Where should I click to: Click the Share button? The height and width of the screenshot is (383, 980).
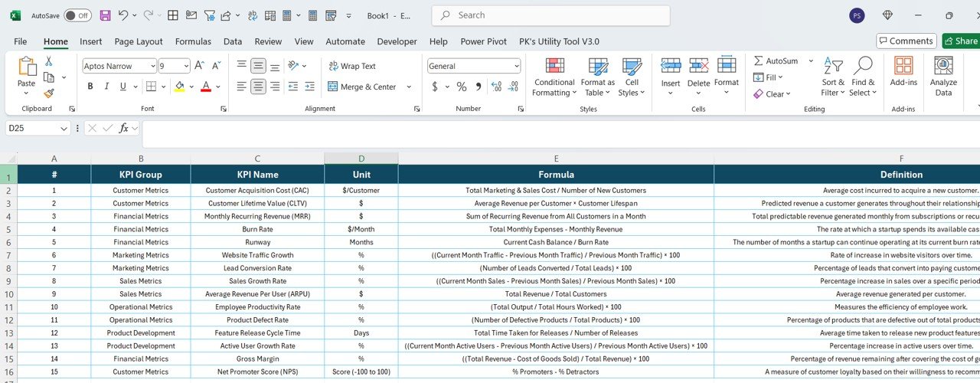[961, 41]
